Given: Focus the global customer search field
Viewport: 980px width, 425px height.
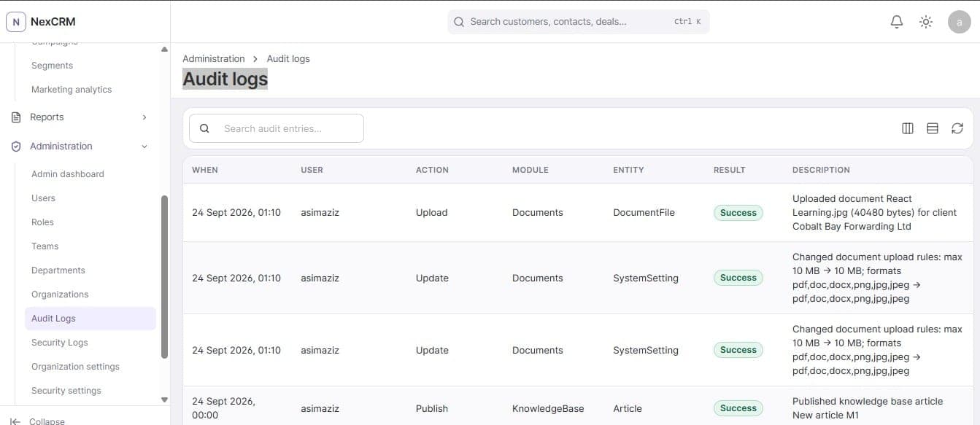Looking at the screenshot, I should click(579, 22).
